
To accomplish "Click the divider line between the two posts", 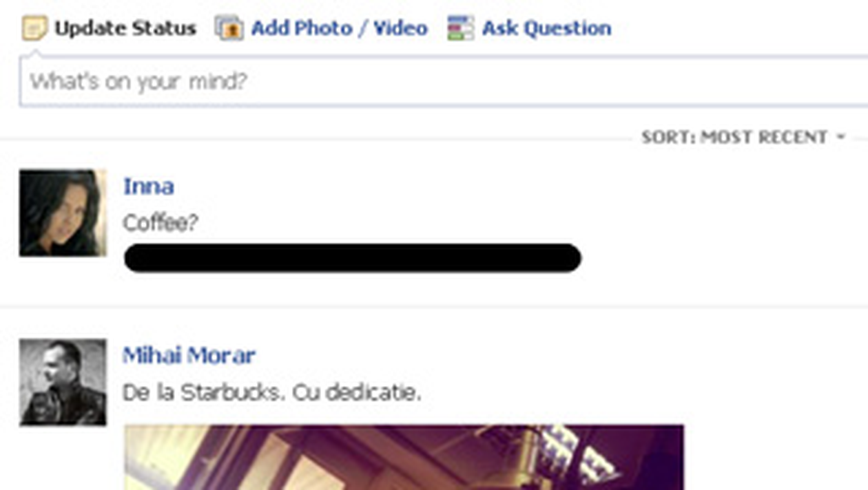I will pyautogui.click(x=434, y=307).
